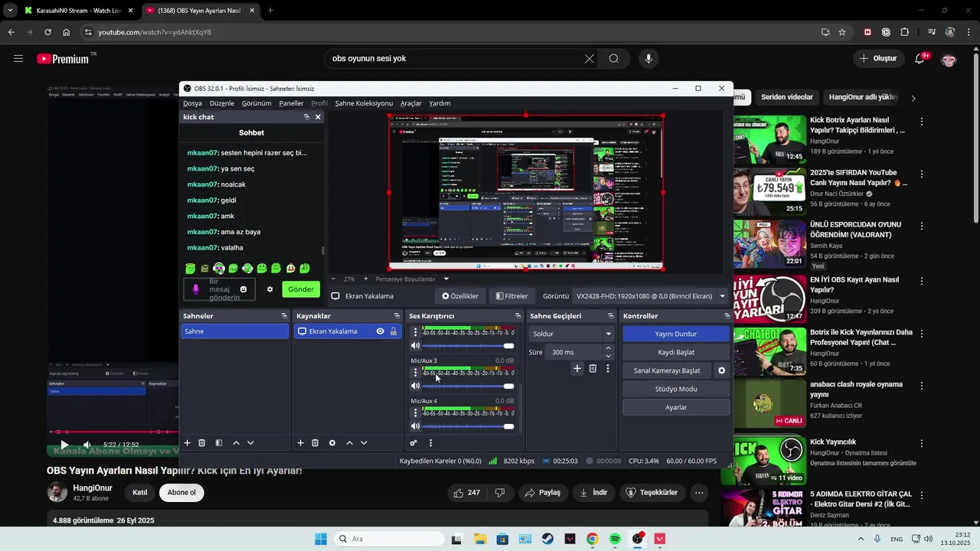
Task: Adjust Mic/Aux 3 volume slider
Action: click(x=468, y=386)
